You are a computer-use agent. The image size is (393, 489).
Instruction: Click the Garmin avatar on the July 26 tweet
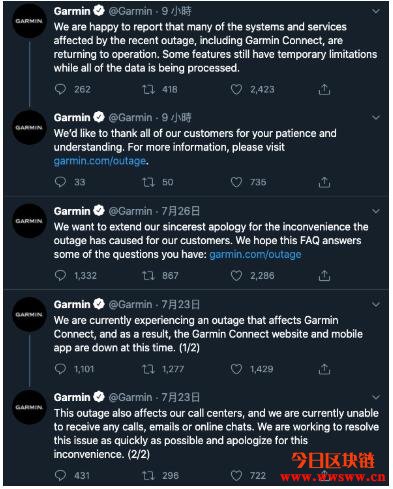click(29, 221)
